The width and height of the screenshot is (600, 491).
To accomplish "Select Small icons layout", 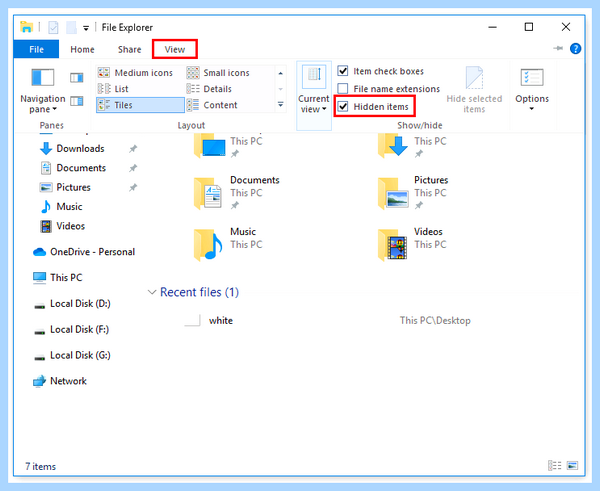I will click(x=218, y=73).
